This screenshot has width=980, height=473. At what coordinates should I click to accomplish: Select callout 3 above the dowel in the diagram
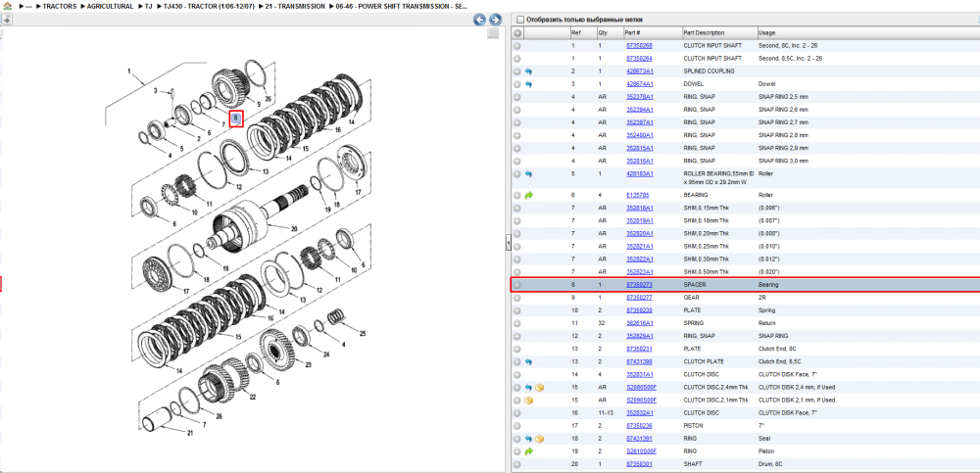pyautogui.click(x=156, y=91)
